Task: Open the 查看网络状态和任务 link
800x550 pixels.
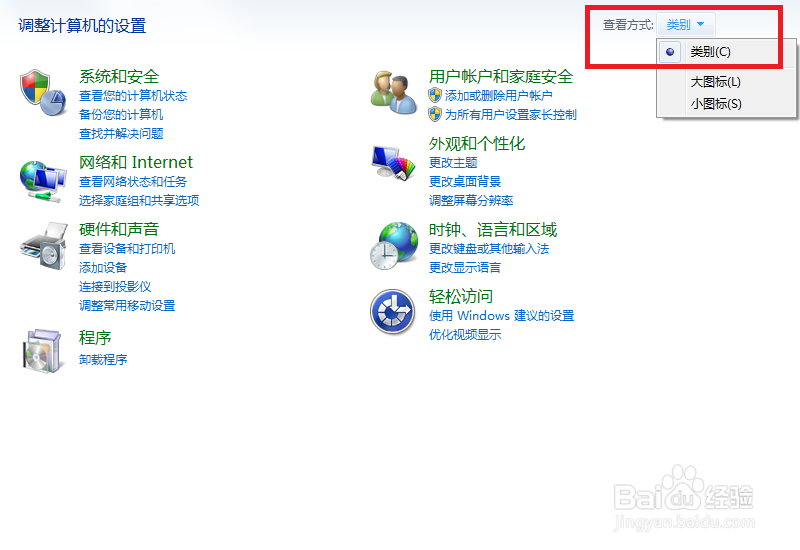Action: (x=133, y=182)
